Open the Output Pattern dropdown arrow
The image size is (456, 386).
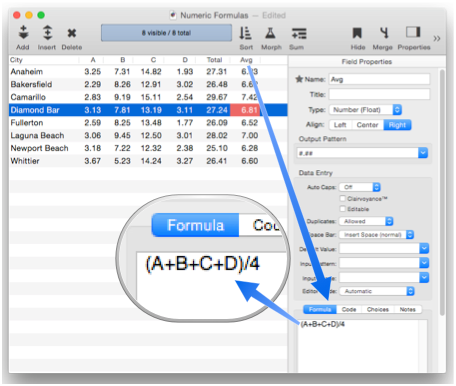423,153
